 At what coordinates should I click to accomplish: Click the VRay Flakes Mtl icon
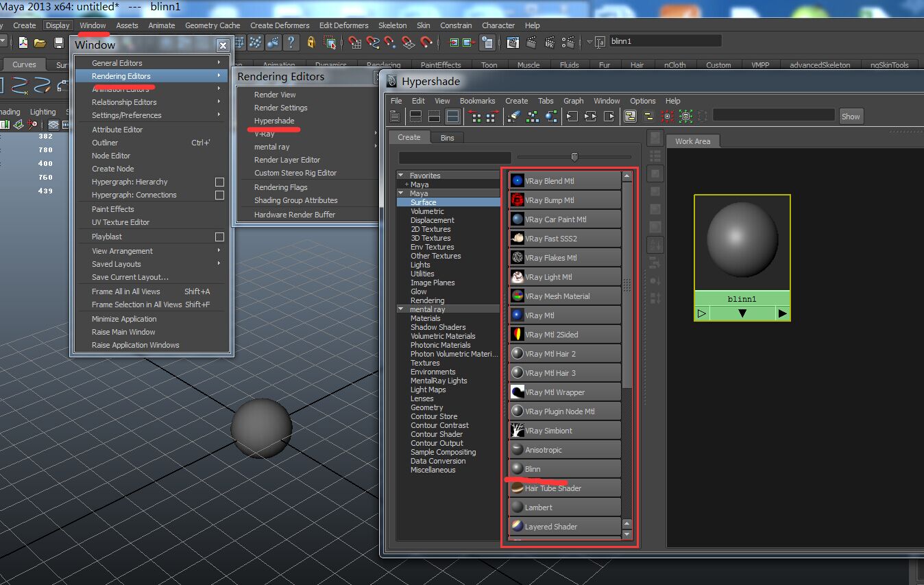coord(518,258)
